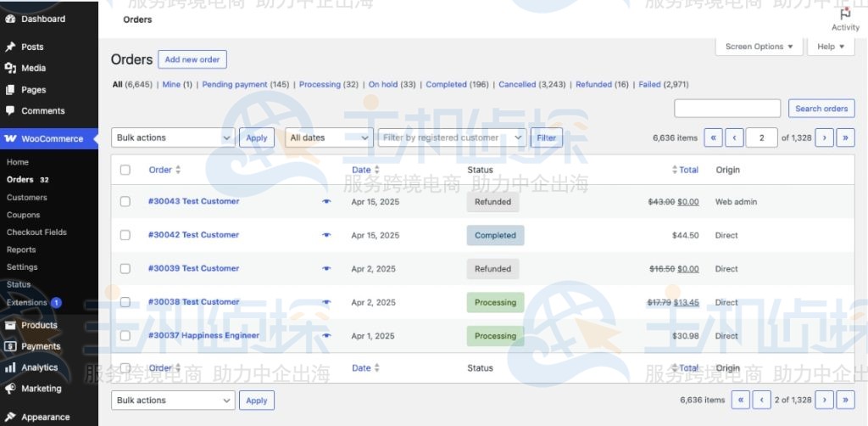Click the Dashboard icon in sidebar
This screenshot has width=868, height=426.
pyautogui.click(x=10, y=19)
